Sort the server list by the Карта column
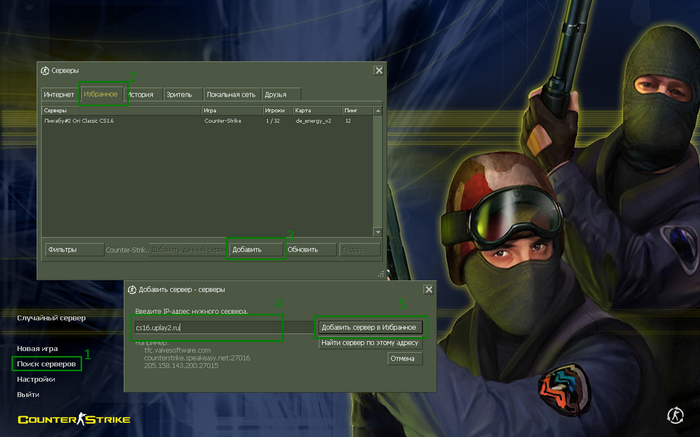Screen dimensions: 700x437 [x=317, y=110]
